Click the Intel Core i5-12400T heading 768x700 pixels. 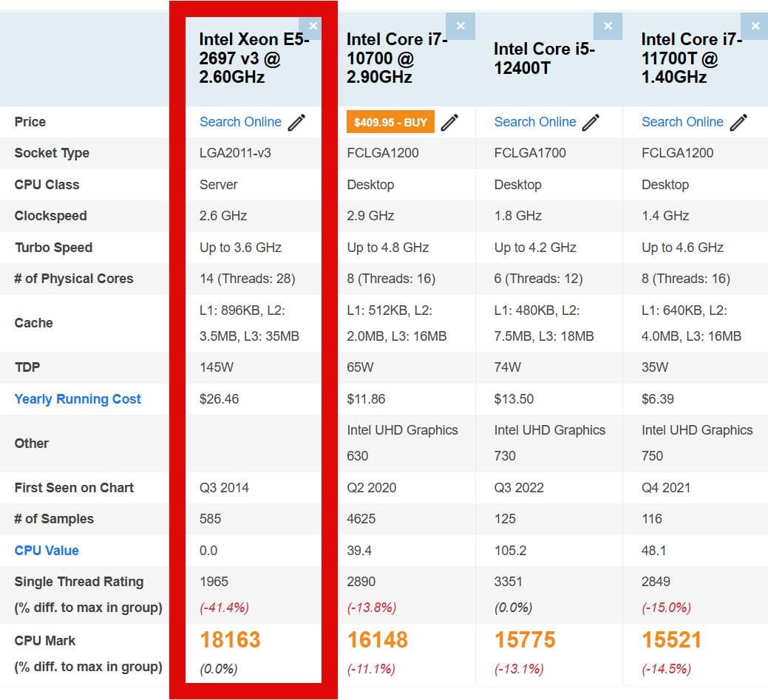[x=544, y=58]
